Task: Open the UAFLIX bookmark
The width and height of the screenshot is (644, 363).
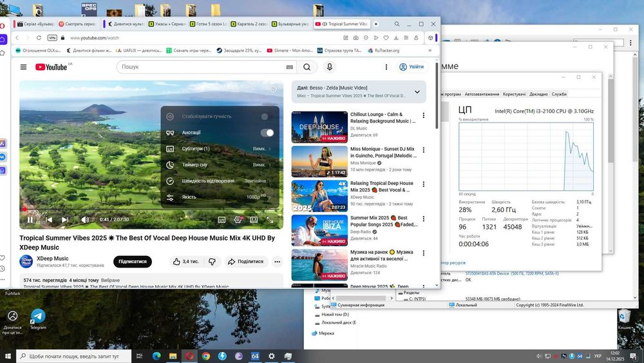Action: (x=139, y=50)
